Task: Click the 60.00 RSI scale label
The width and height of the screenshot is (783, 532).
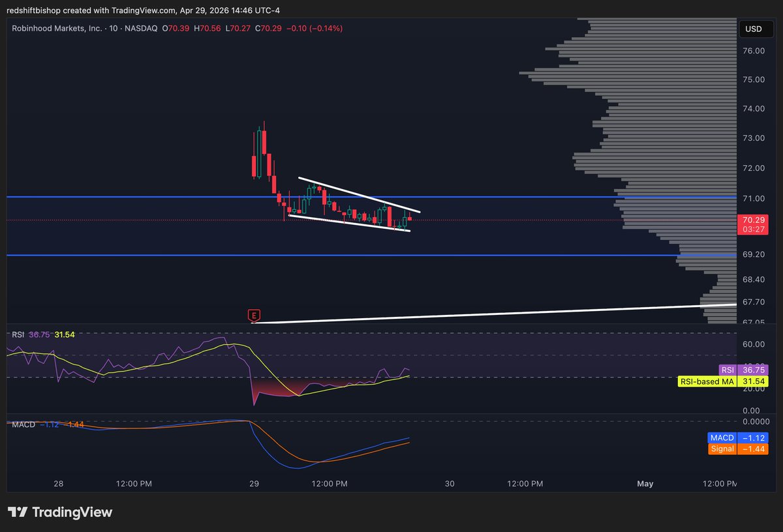Action: click(754, 344)
